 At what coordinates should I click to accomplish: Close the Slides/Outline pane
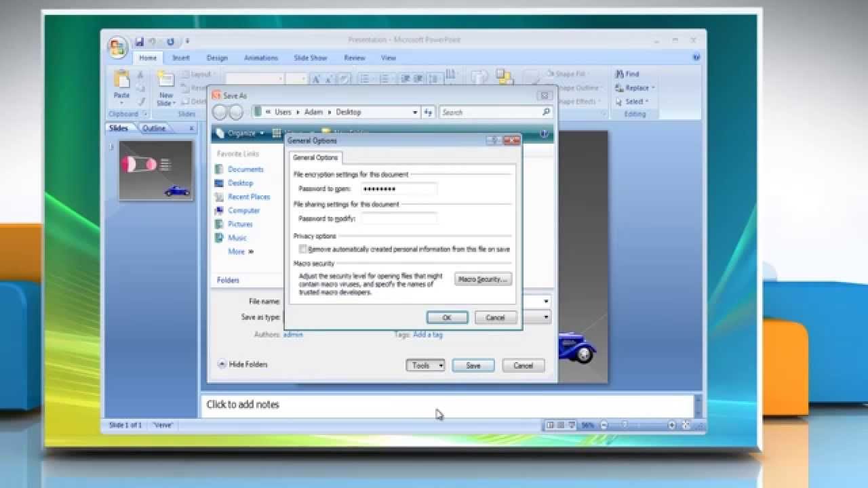191,128
